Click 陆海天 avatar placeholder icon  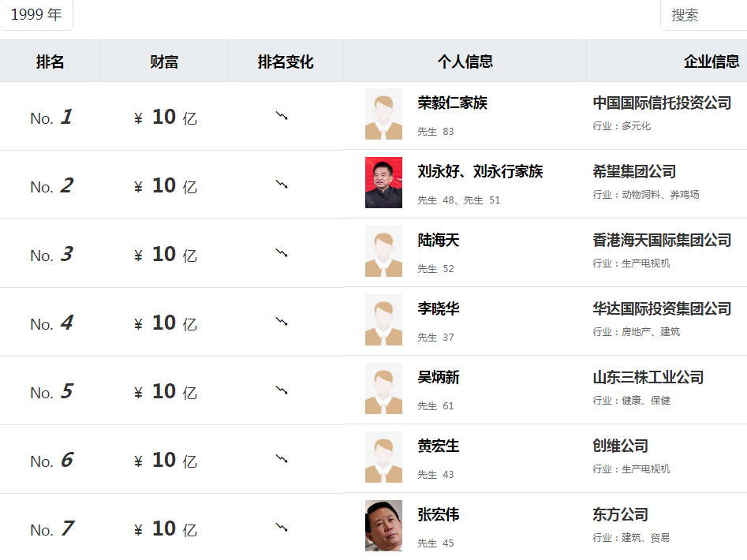(x=383, y=252)
